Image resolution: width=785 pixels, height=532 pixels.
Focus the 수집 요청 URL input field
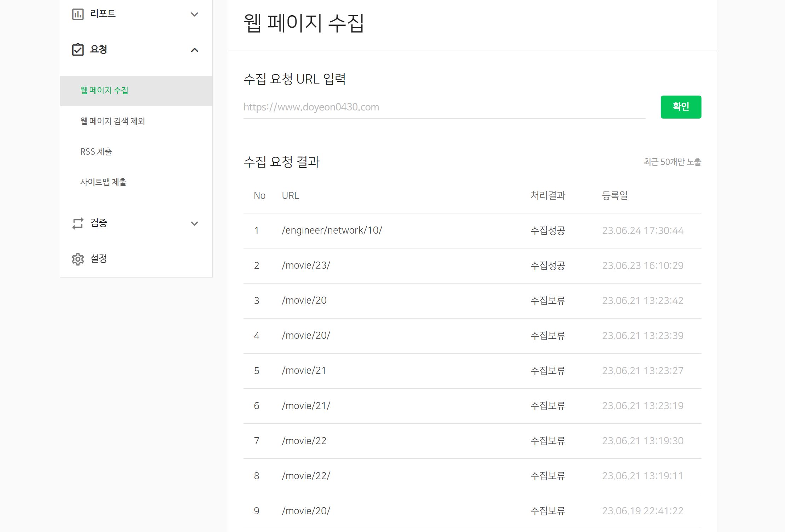[444, 107]
